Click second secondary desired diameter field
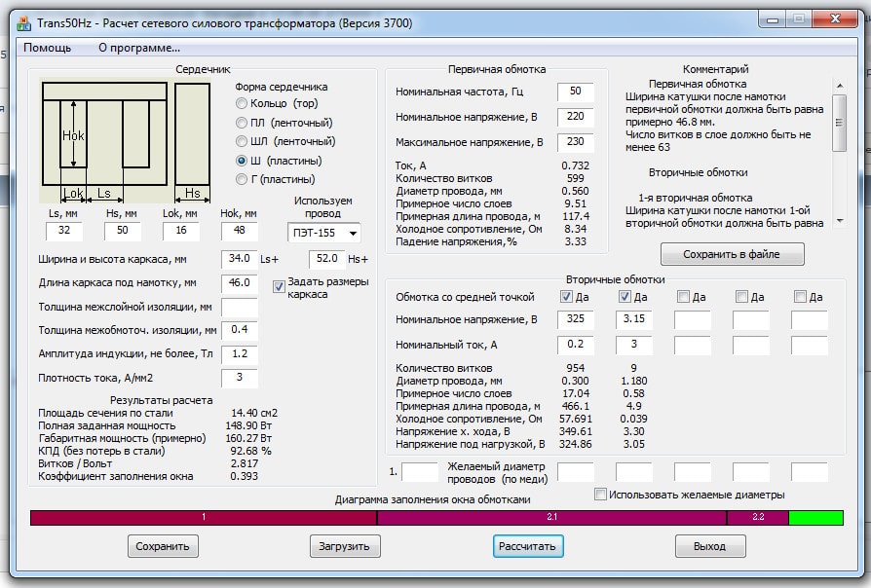Viewport: 871px width, 588px height. [634, 472]
